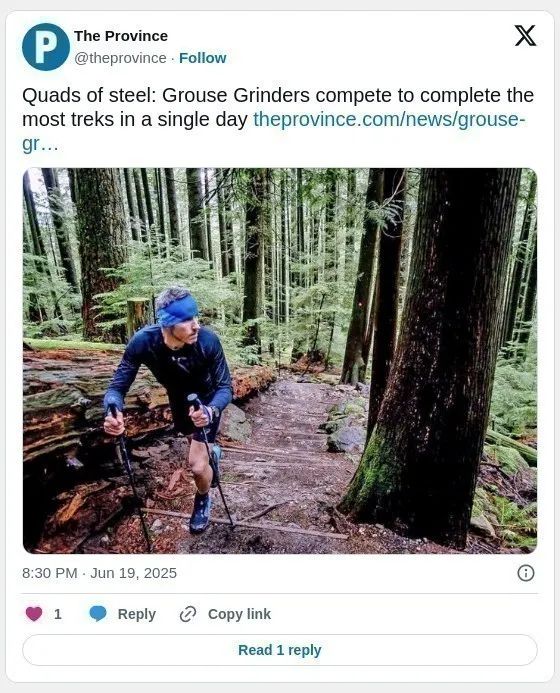Click the Read 1 reply button
560x693 pixels.
280,650
